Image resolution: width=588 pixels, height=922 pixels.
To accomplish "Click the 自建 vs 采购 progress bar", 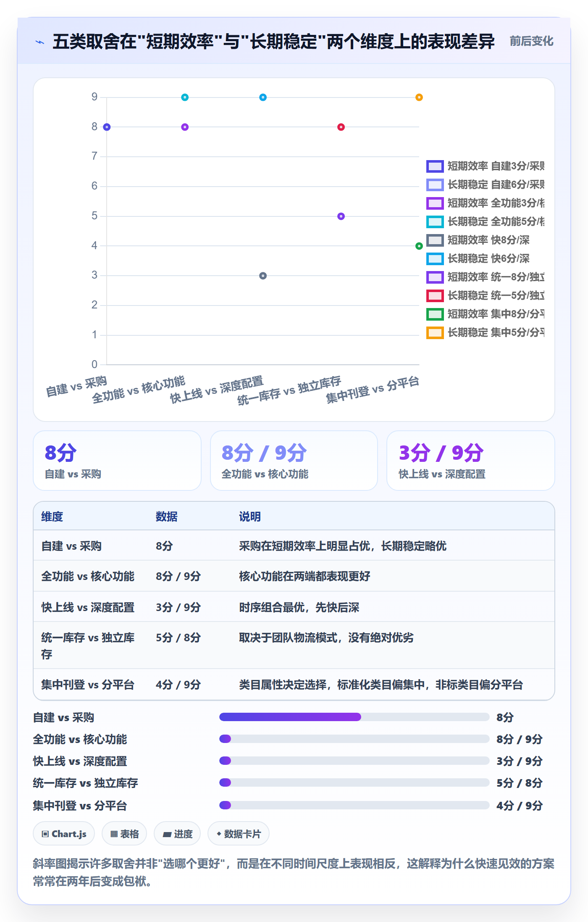I will (x=354, y=717).
